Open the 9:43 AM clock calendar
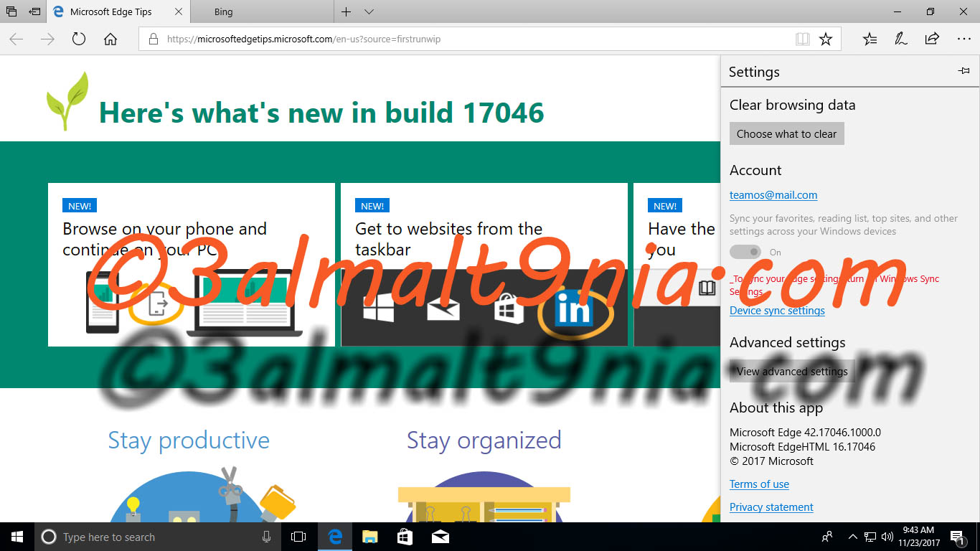Screen dimensions: 980x551 (919, 537)
